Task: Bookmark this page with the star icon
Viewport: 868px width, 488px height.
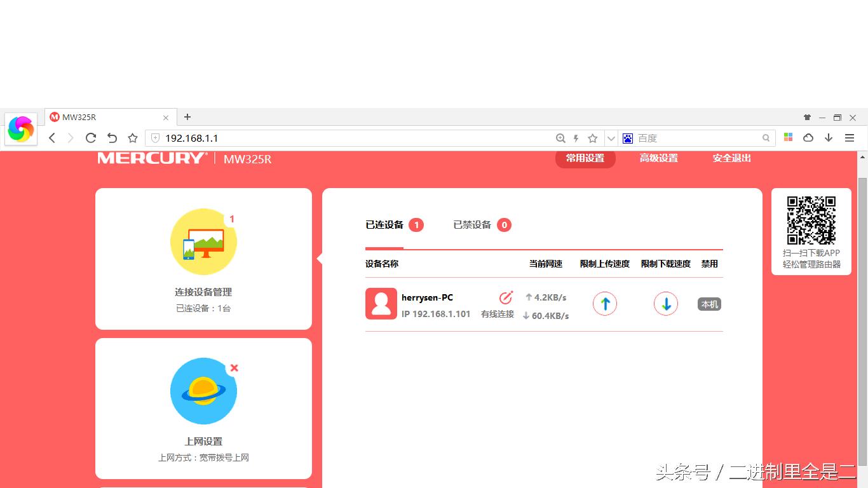Action: tap(592, 138)
